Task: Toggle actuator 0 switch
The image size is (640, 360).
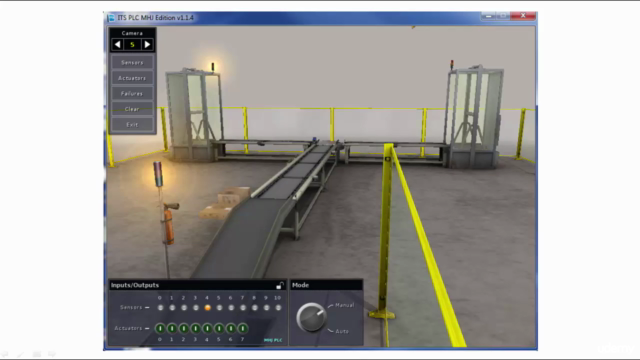Action: 160,328
